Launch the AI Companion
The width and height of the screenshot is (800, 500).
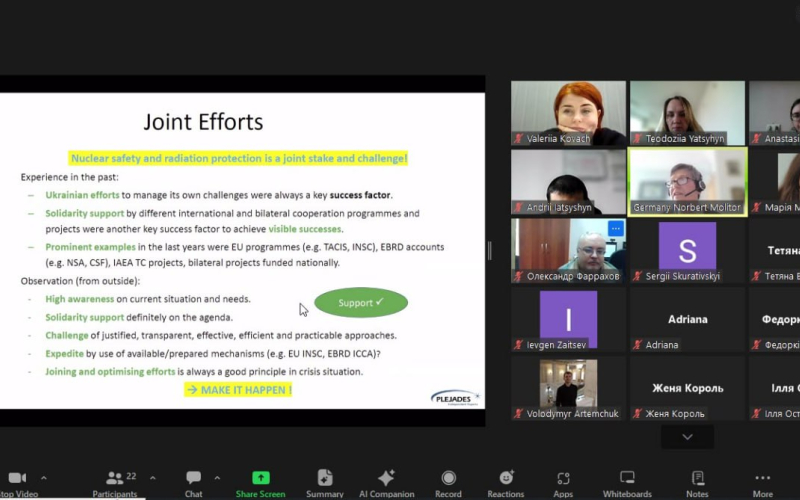386,483
